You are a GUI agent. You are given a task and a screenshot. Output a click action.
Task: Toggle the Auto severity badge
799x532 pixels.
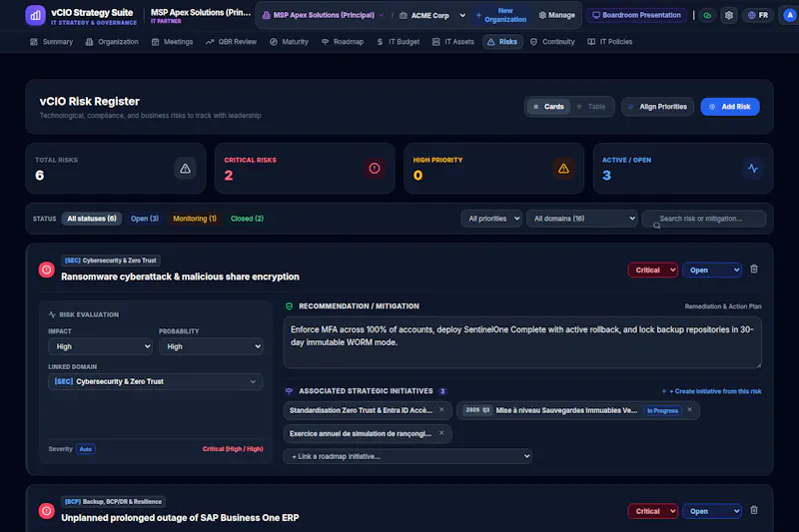(x=86, y=449)
